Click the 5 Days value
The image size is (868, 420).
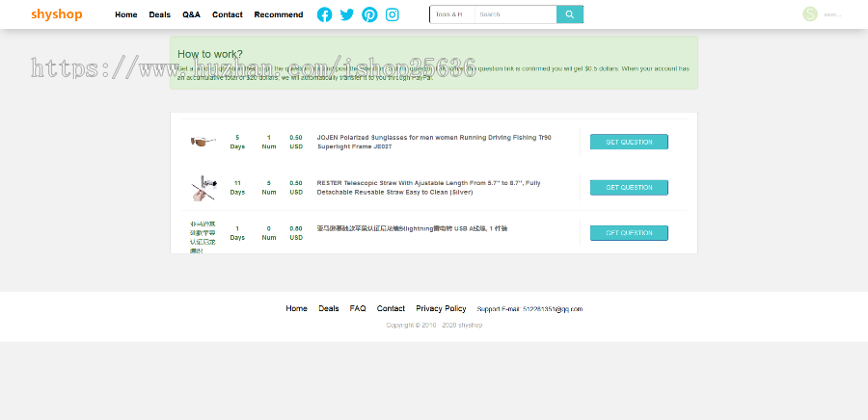pos(237,142)
